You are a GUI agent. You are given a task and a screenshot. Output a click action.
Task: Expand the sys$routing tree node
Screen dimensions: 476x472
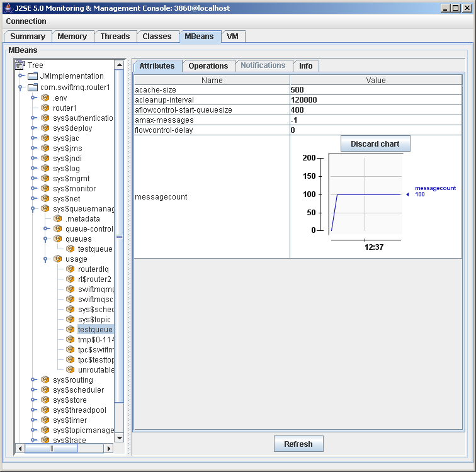33,380
